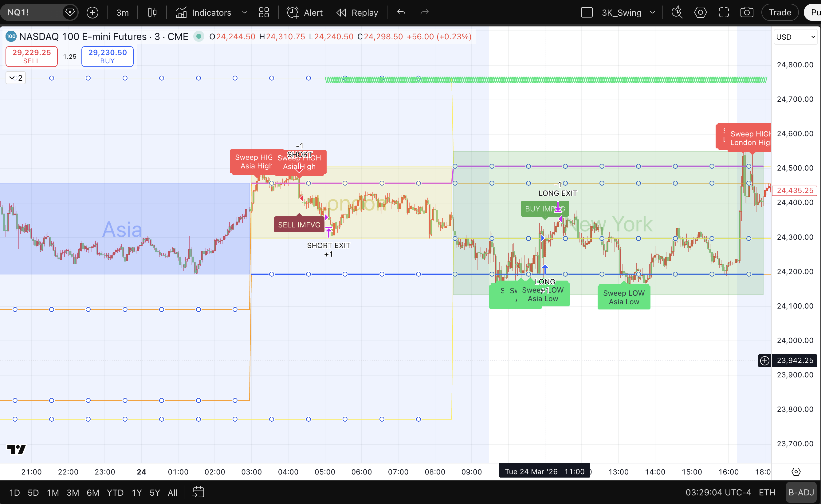Select the 1M time range
The height and width of the screenshot is (504, 821).
[53, 492]
